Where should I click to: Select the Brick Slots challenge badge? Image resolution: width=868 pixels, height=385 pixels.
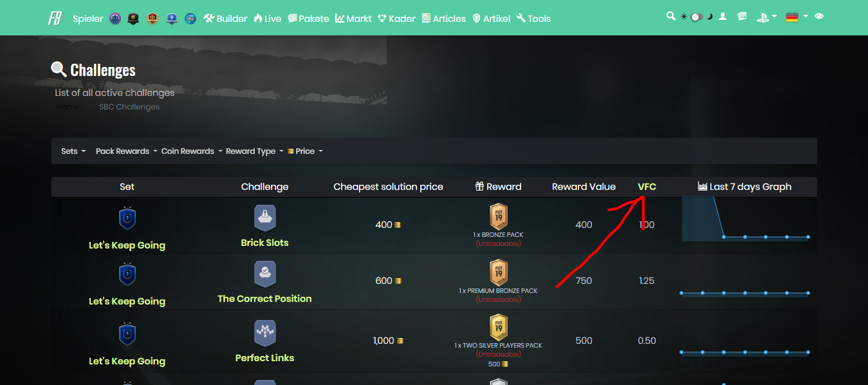coord(264,218)
